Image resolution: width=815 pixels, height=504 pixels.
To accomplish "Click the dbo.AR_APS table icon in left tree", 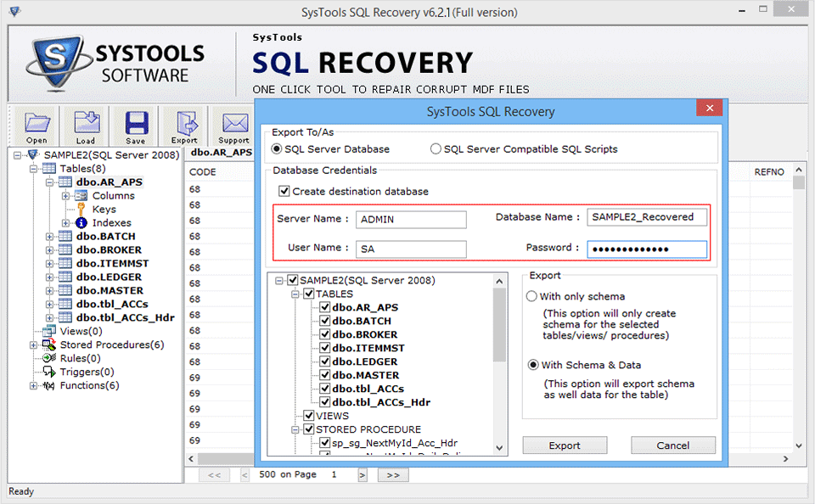I will 65,182.
